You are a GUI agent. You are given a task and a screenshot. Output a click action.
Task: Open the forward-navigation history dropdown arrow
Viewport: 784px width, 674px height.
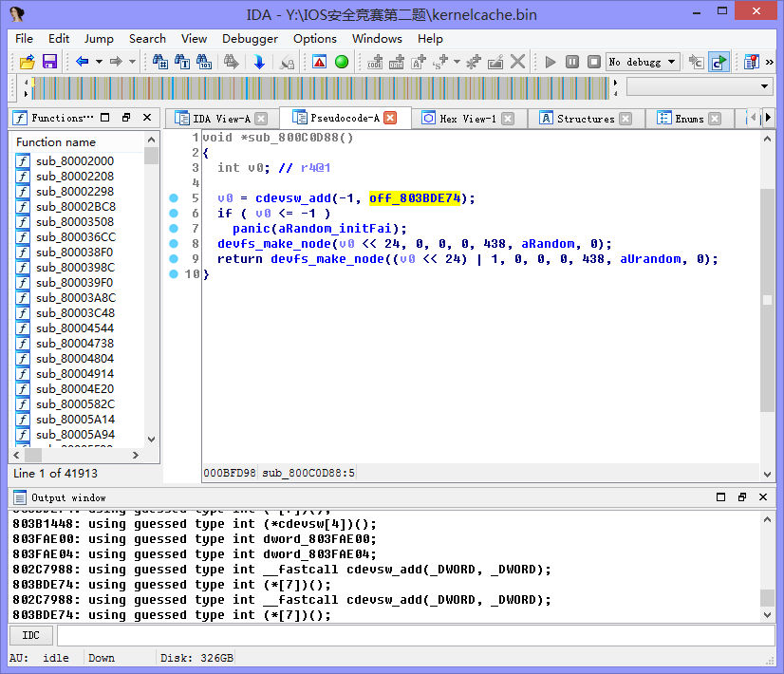point(133,62)
